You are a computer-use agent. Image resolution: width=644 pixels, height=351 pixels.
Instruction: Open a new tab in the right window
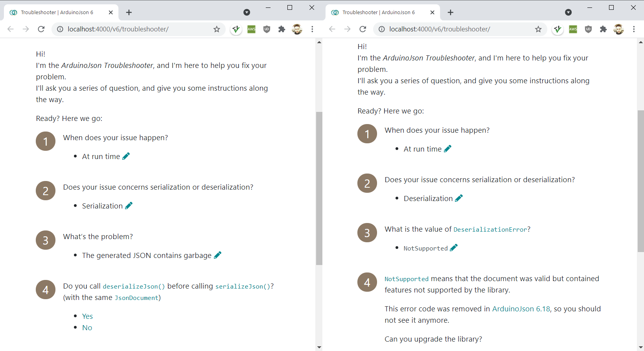click(x=450, y=12)
